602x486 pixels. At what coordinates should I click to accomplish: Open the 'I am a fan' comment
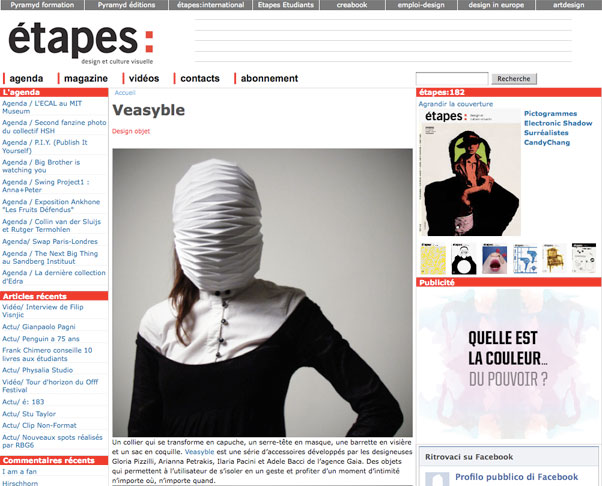pos(19,471)
